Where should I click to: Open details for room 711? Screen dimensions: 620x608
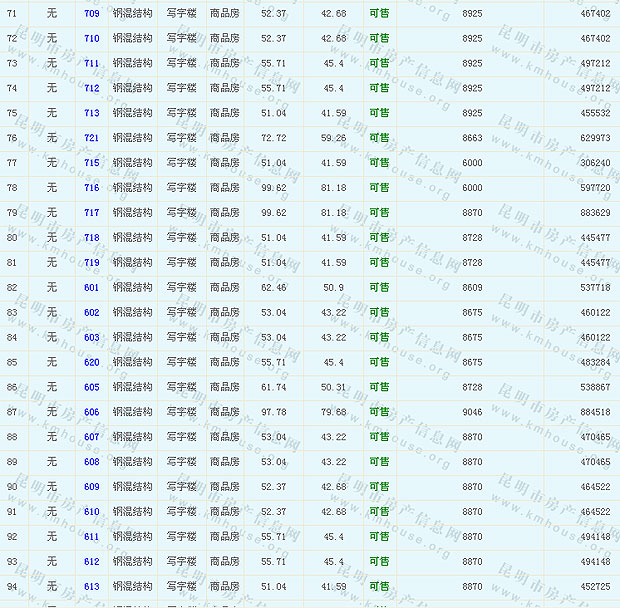point(91,63)
